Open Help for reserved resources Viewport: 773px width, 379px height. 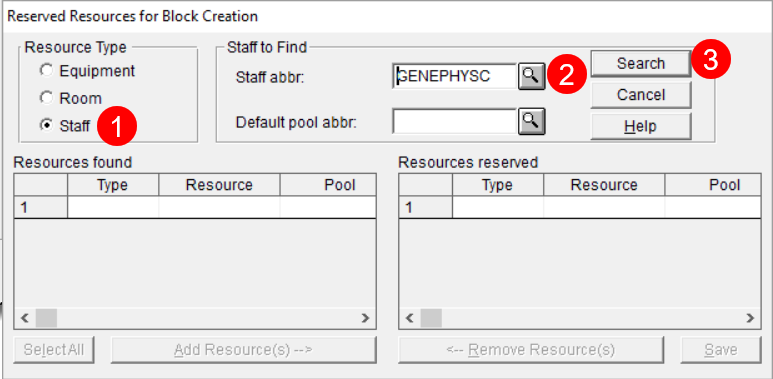[640, 126]
